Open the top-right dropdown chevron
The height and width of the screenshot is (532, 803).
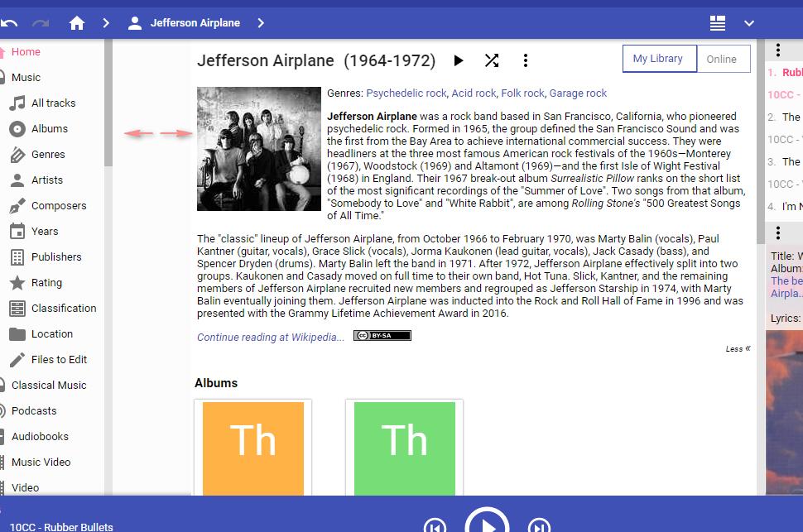click(749, 23)
